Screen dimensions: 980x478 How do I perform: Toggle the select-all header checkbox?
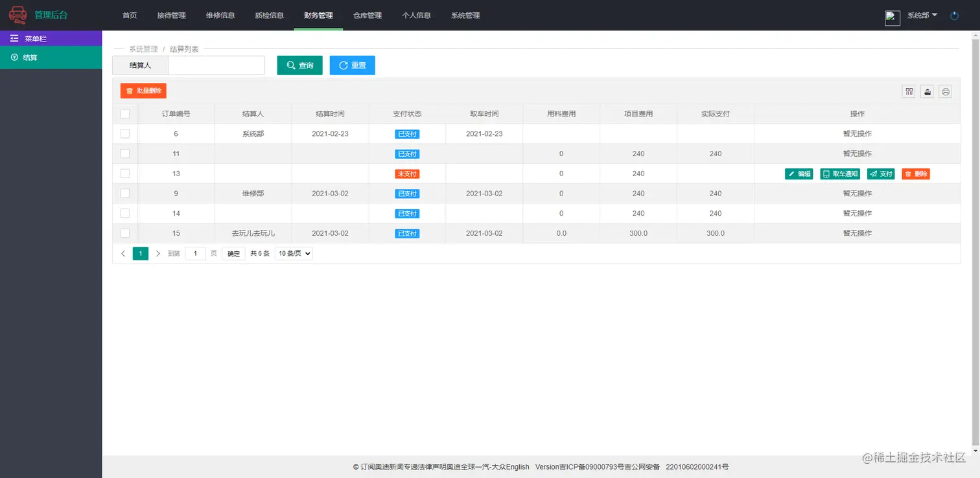pyautogui.click(x=125, y=114)
